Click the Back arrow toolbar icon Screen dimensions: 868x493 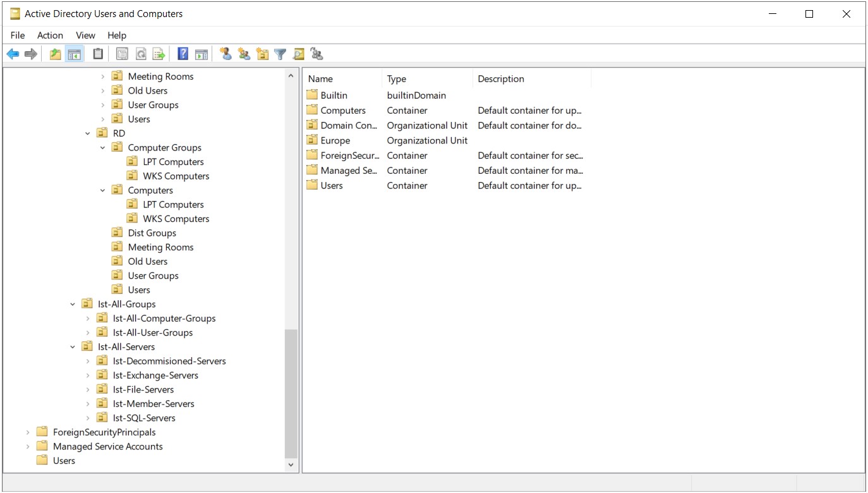click(13, 54)
